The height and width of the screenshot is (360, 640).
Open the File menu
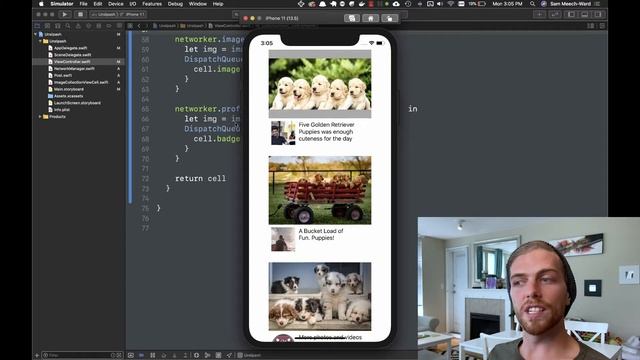[x=83, y=4]
